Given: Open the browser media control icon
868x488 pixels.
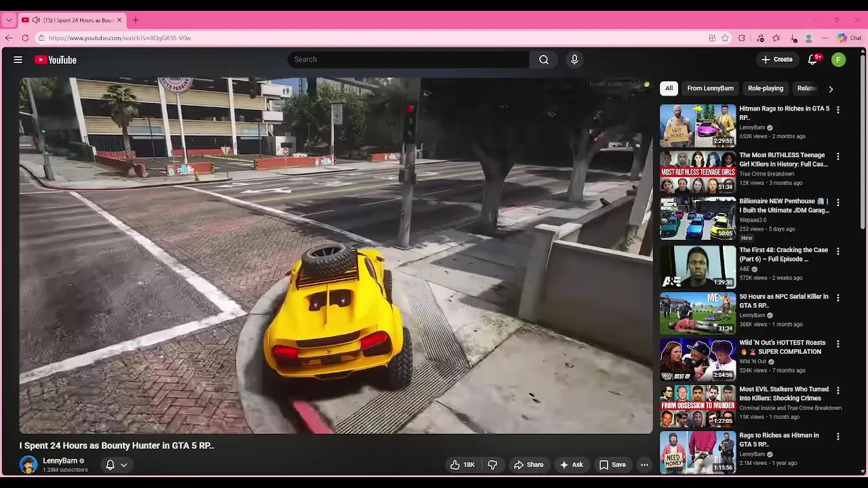Looking at the screenshot, I should click(760, 38).
